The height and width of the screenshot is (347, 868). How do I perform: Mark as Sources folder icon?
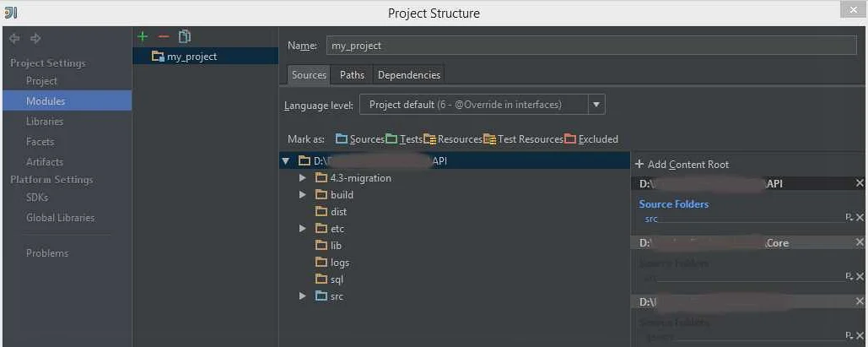342,139
